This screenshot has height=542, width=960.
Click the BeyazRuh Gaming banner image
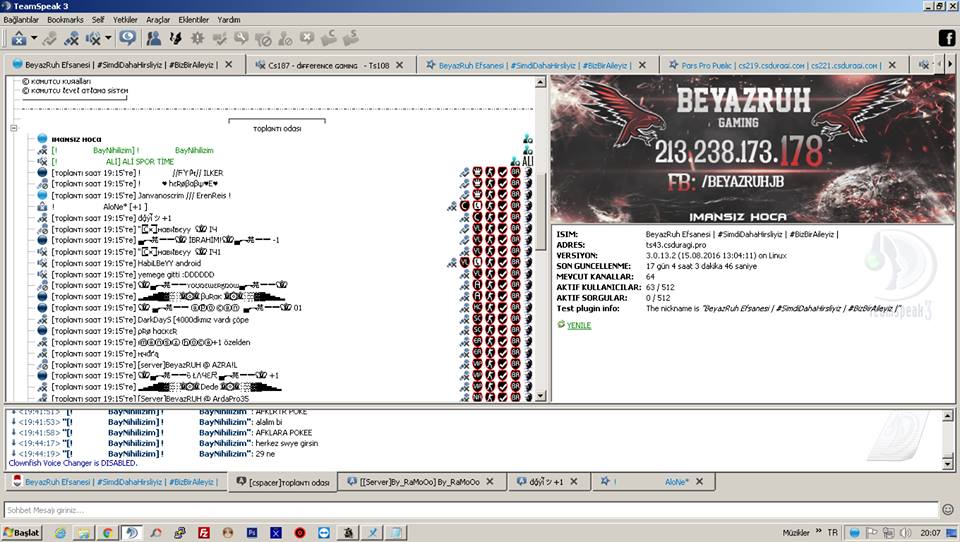click(752, 149)
